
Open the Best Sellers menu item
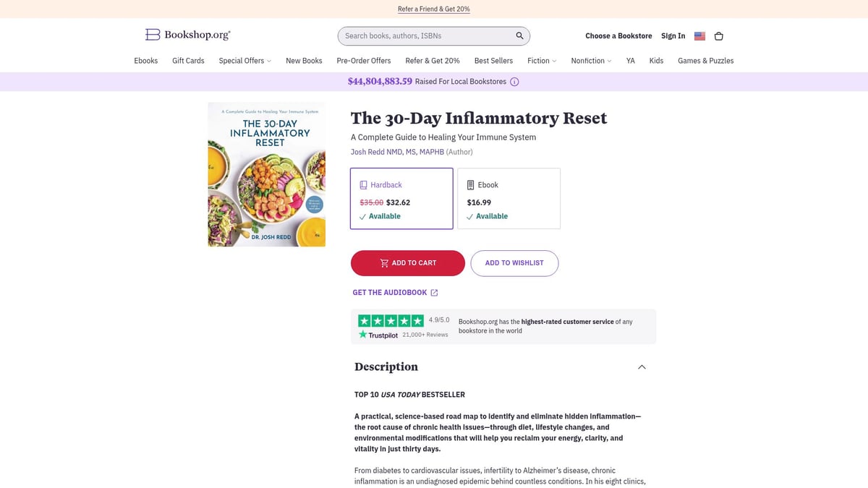pyautogui.click(x=493, y=61)
